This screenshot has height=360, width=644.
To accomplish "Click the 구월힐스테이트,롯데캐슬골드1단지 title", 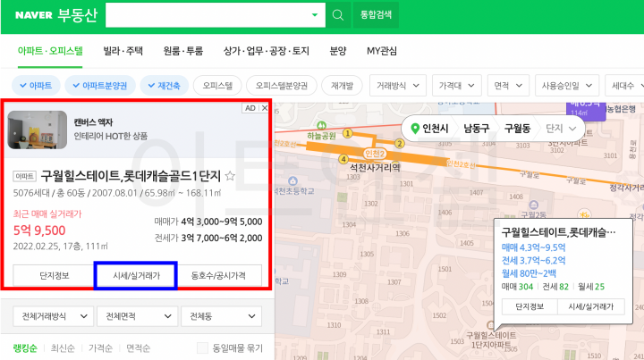I will pyautogui.click(x=131, y=176).
